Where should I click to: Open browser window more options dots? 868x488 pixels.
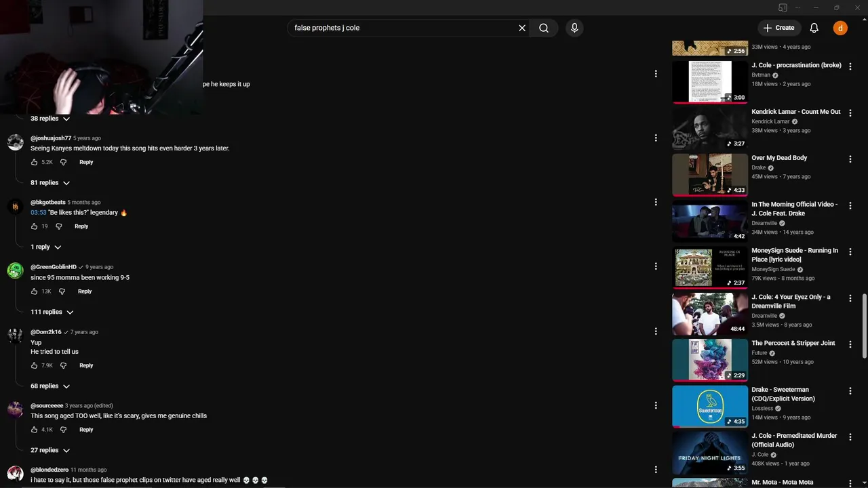[798, 7]
